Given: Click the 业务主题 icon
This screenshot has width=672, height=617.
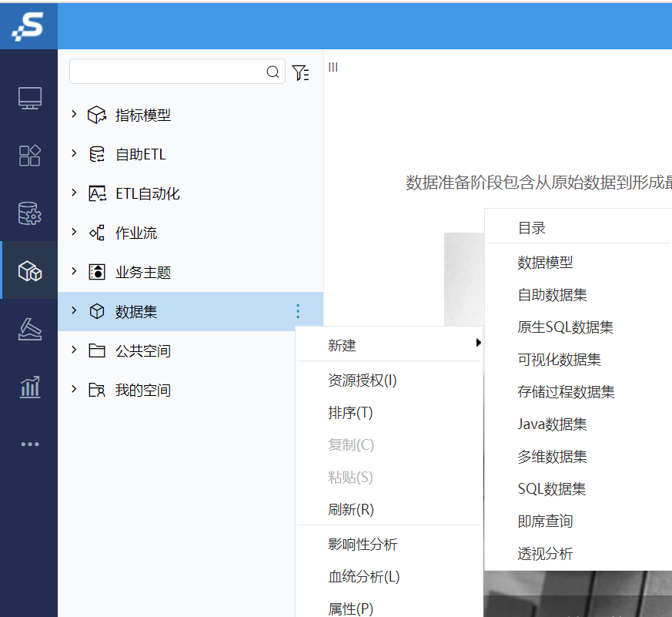Looking at the screenshot, I should pyautogui.click(x=97, y=272).
